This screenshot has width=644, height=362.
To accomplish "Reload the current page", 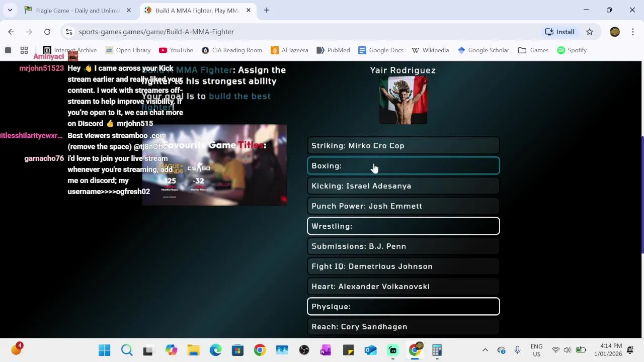I will tap(47, 32).
